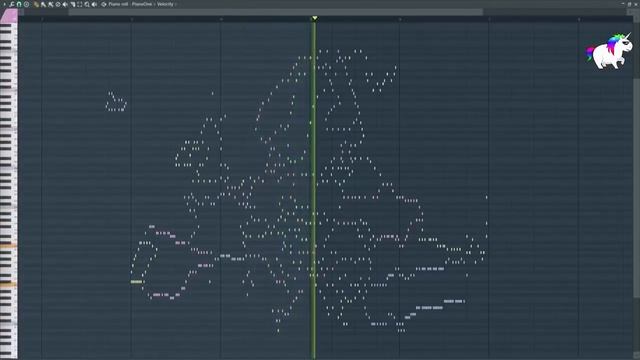The image size is (640, 360).
Task: Open the Stamp chord tool
Action: pos(27,4)
